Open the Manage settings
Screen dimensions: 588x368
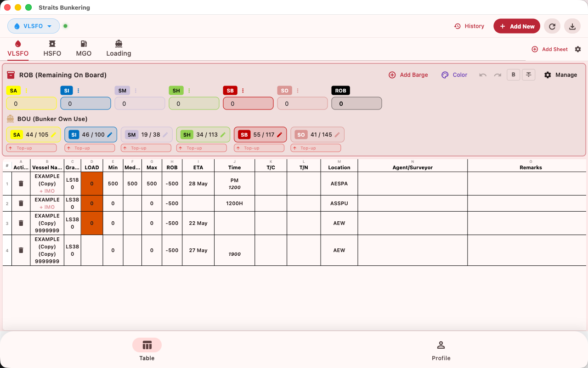(560, 75)
